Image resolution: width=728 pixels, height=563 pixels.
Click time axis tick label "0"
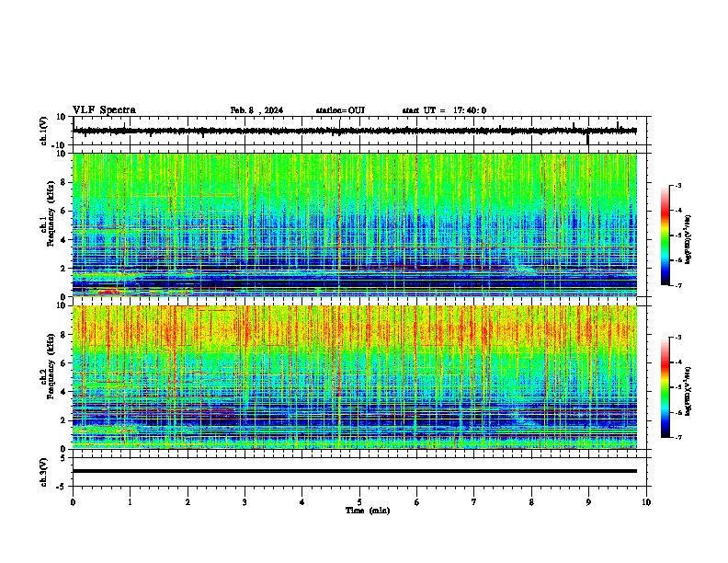(73, 502)
